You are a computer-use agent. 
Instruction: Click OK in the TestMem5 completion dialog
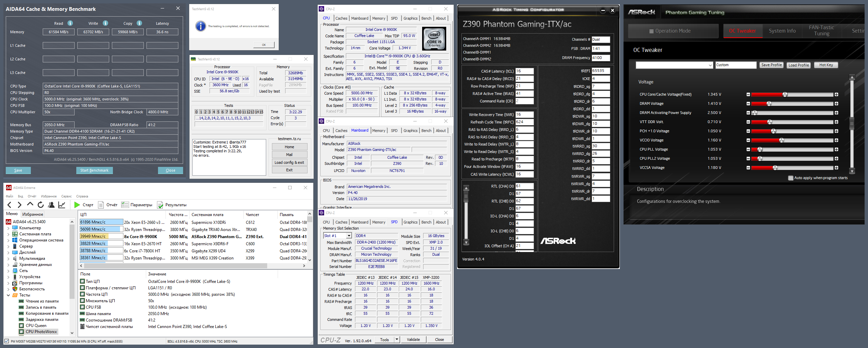(x=264, y=45)
